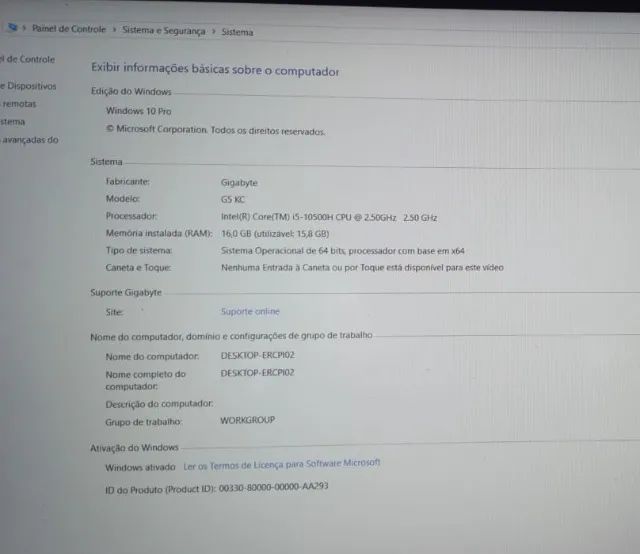Click Tipo de sistema label
The height and width of the screenshot is (554, 640).
pyautogui.click(x=139, y=250)
